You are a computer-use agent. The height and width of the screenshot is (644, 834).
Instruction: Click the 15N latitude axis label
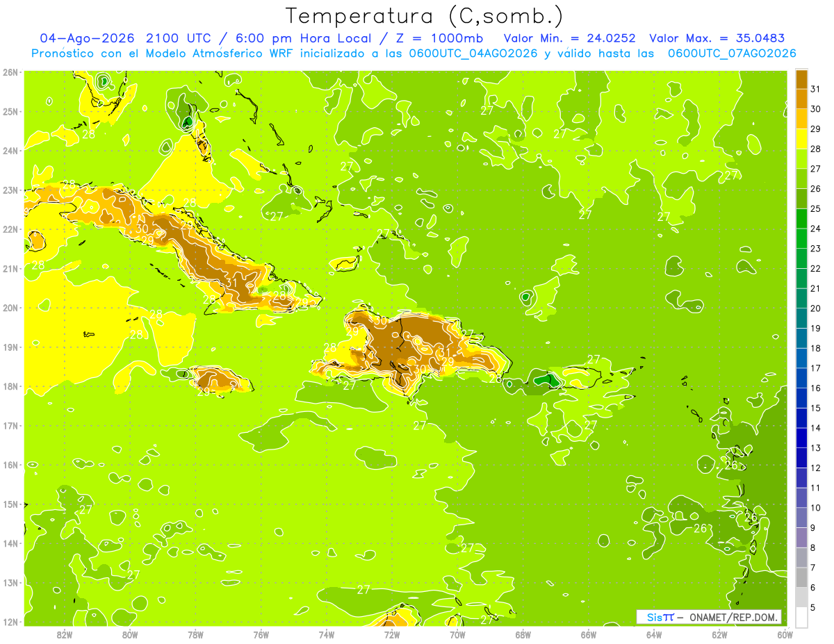pyautogui.click(x=10, y=504)
